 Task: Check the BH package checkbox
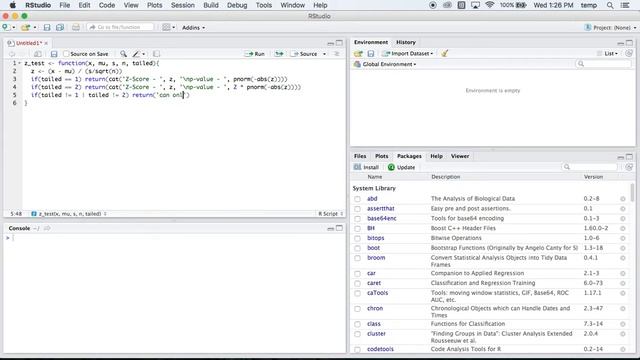(358, 229)
